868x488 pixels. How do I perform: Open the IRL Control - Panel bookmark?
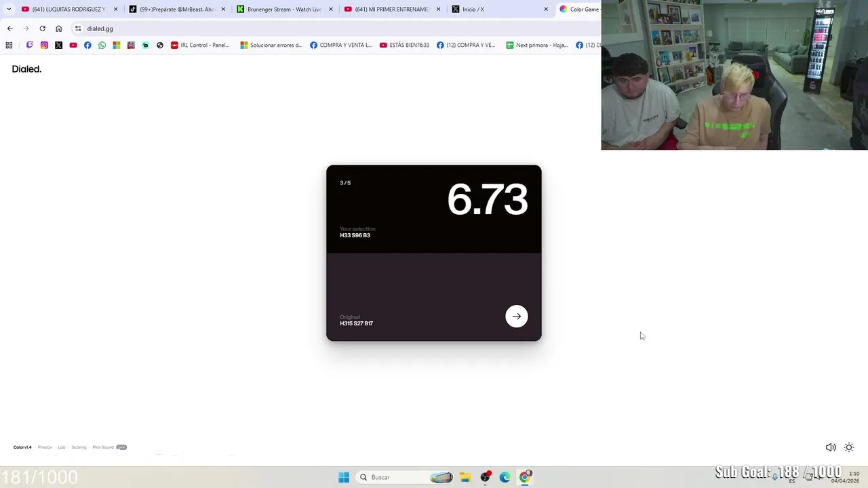200,45
